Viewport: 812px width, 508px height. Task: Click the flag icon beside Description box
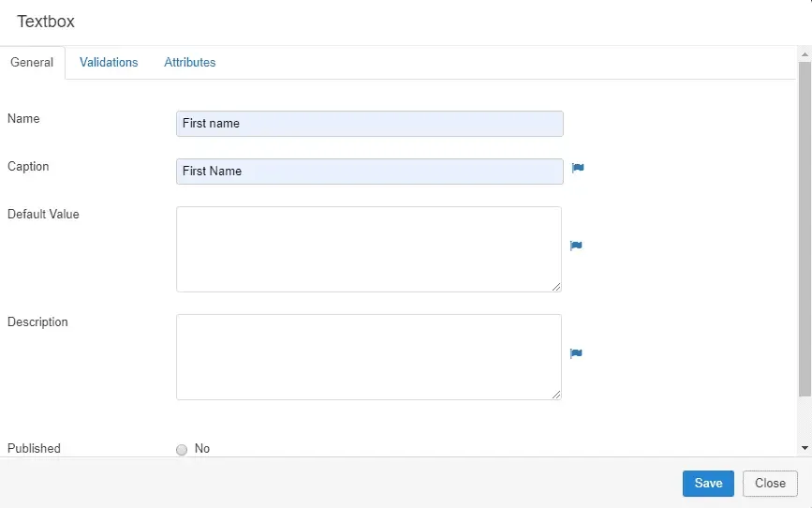pyautogui.click(x=576, y=353)
